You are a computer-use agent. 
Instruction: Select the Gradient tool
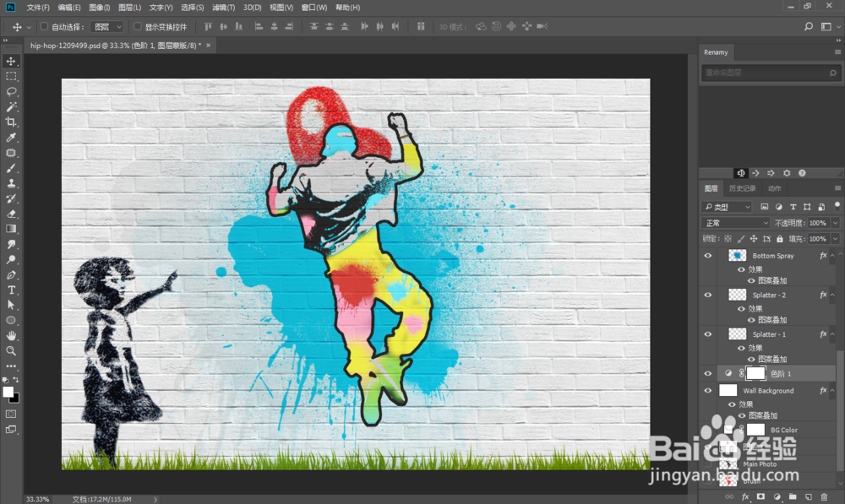[x=11, y=229]
